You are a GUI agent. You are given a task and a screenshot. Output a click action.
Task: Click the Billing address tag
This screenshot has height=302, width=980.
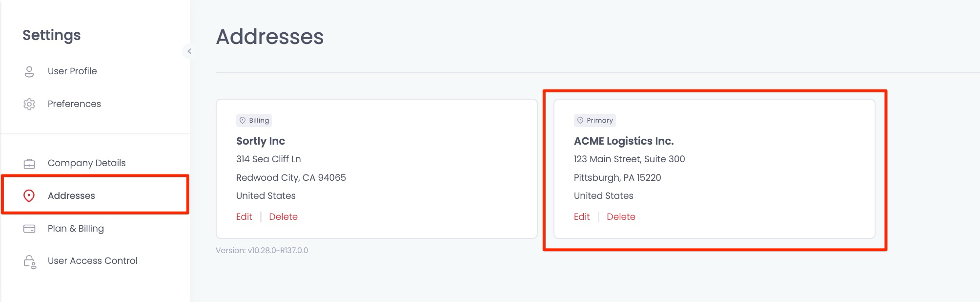(x=254, y=120)
